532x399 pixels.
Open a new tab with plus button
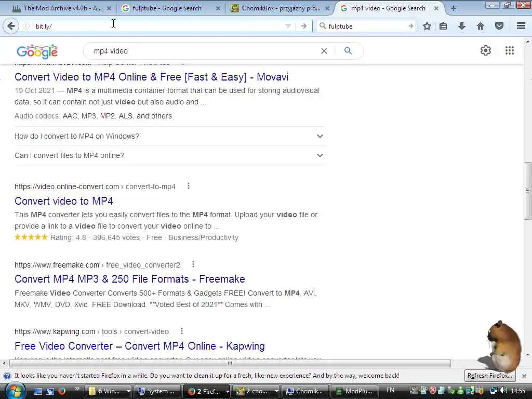453,8
